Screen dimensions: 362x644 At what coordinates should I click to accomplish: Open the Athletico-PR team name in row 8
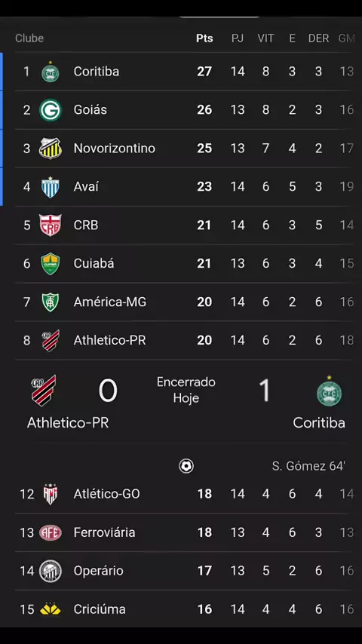109,341
